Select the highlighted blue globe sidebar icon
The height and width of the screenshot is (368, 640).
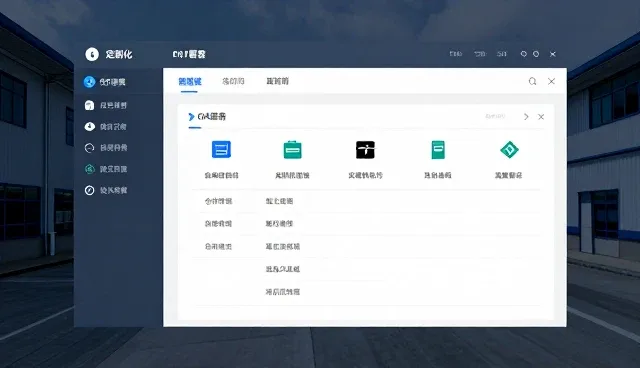click(x=89, y=82)
